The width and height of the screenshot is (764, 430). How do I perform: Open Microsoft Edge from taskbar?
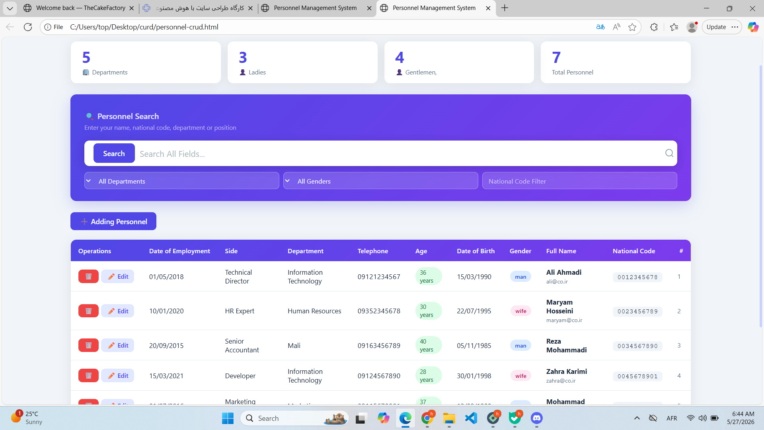pos(405,418)
